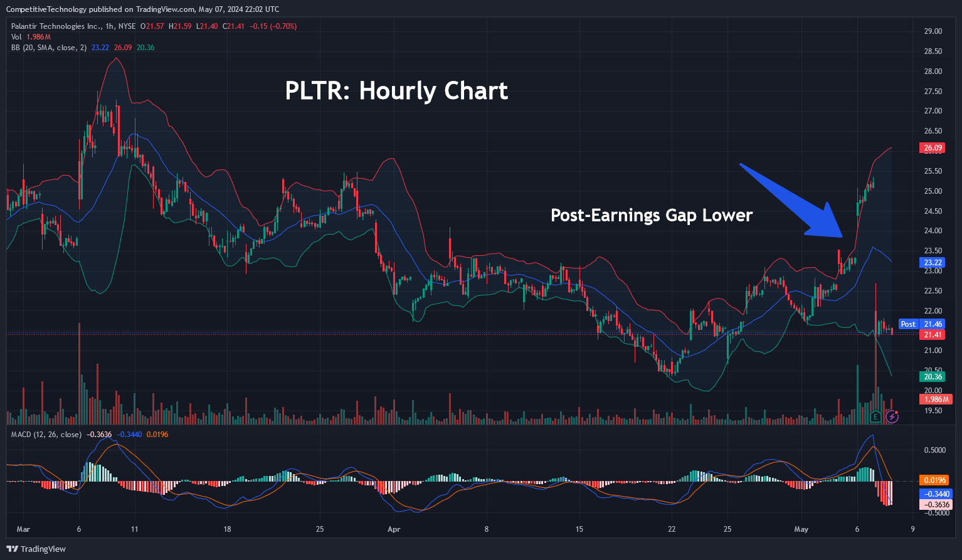Click the red '21.41' last price tag
Image resolution: width=962 pixels, height=560 pixels.
[933, 335]
